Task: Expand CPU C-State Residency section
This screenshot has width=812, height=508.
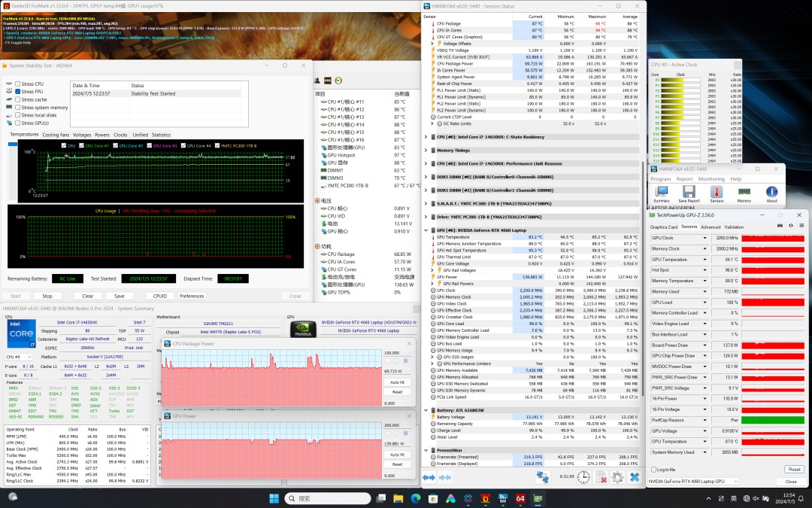Action: pyautogui.click(x=426, y=137)
